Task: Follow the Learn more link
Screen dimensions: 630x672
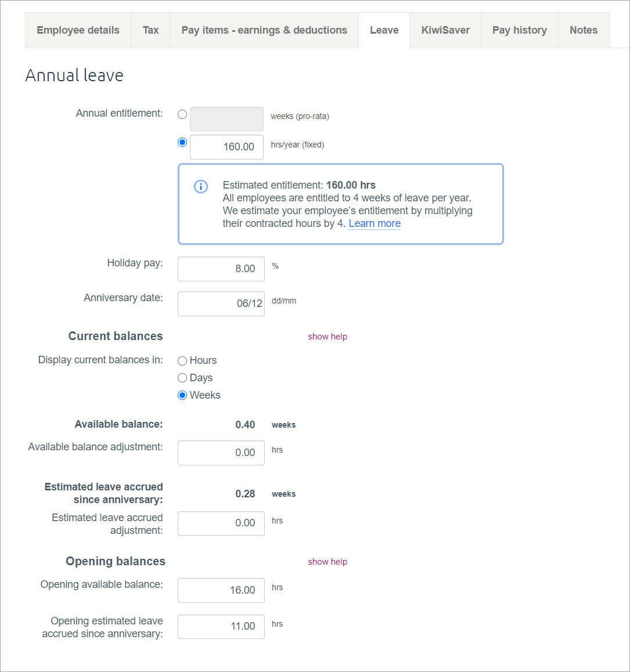Action: click(375, 223)
